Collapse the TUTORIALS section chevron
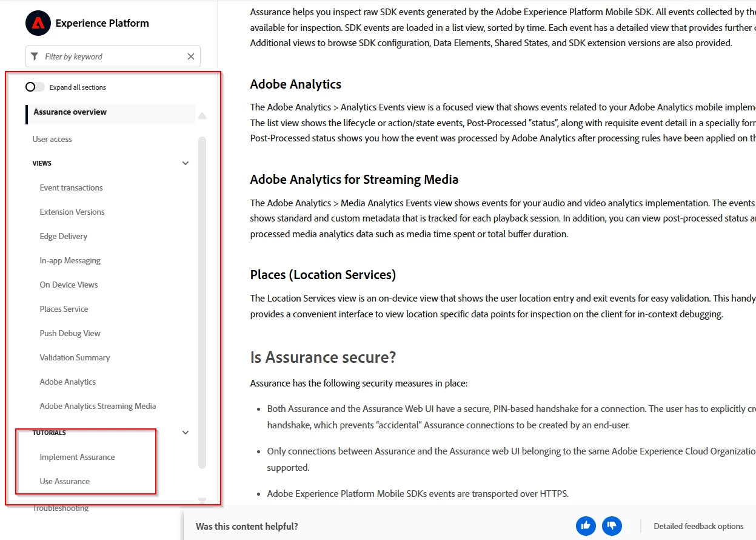 coord(186,433)
